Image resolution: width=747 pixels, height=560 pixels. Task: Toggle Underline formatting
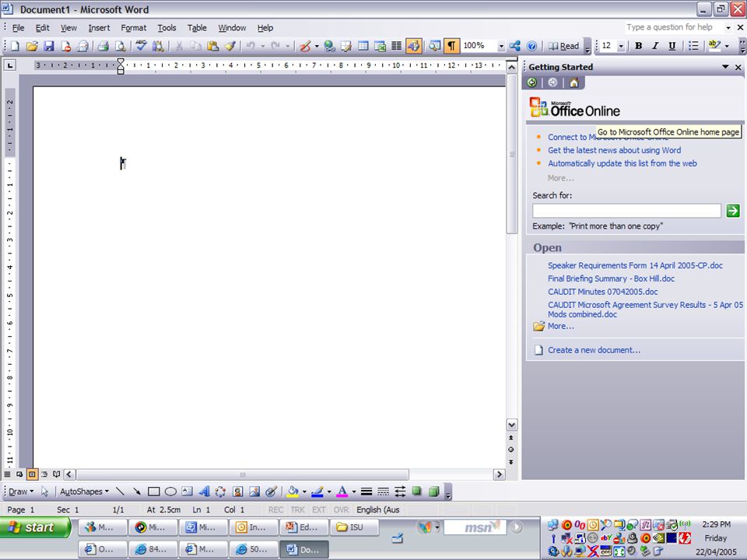pos(672,46)
